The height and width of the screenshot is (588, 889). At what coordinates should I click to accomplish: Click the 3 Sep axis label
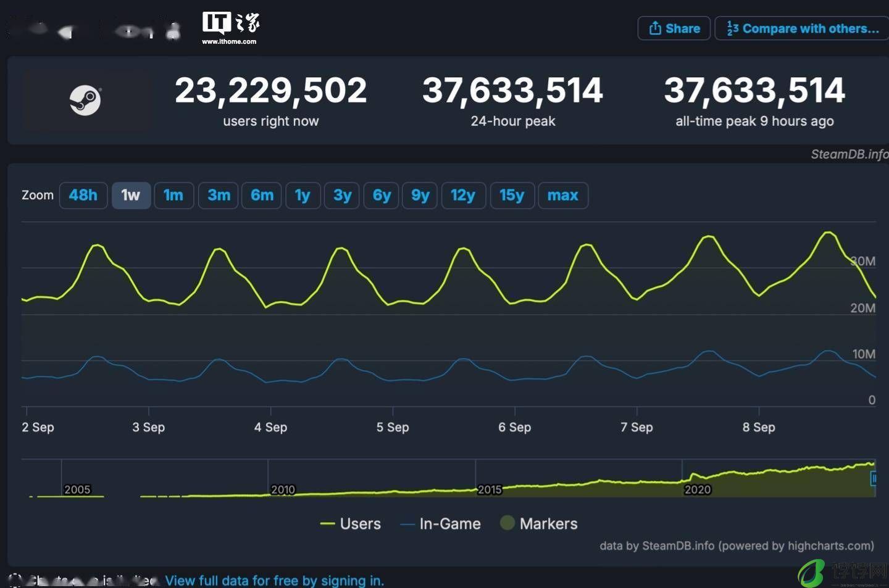(148, 427)
